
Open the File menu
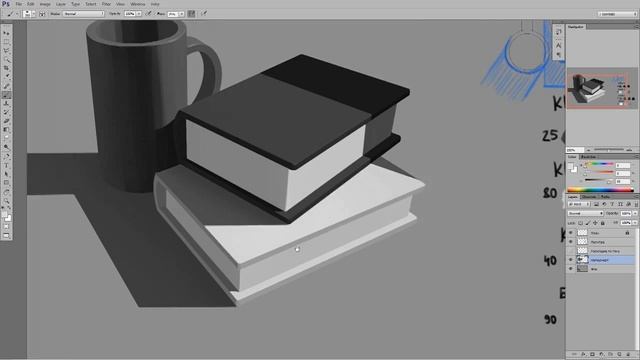(x=19, y=4)
